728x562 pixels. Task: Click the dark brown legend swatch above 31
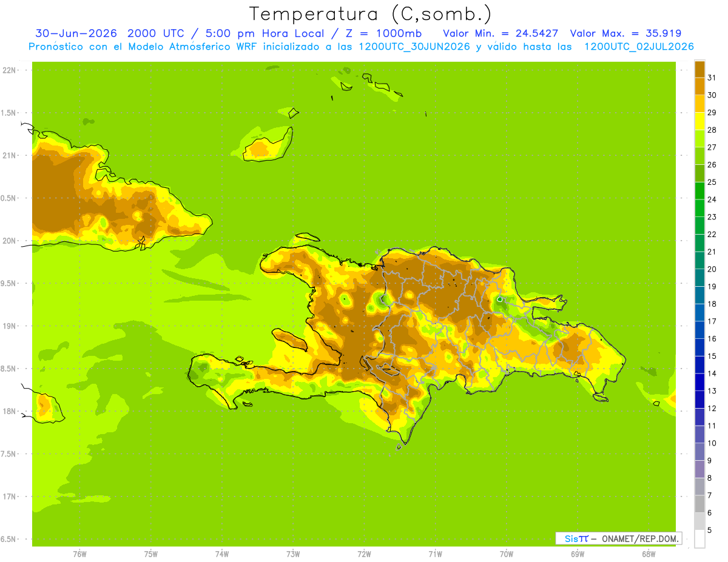point(699,69)
